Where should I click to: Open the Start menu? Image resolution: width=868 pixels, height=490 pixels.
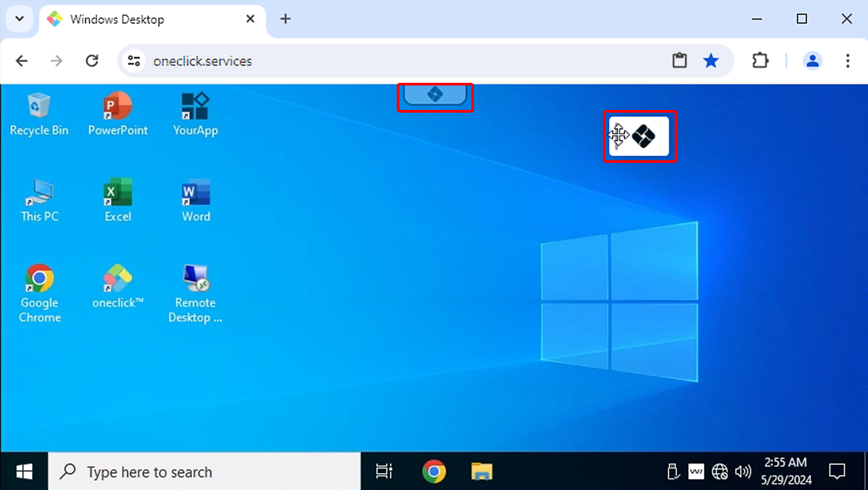coord(24,471)
